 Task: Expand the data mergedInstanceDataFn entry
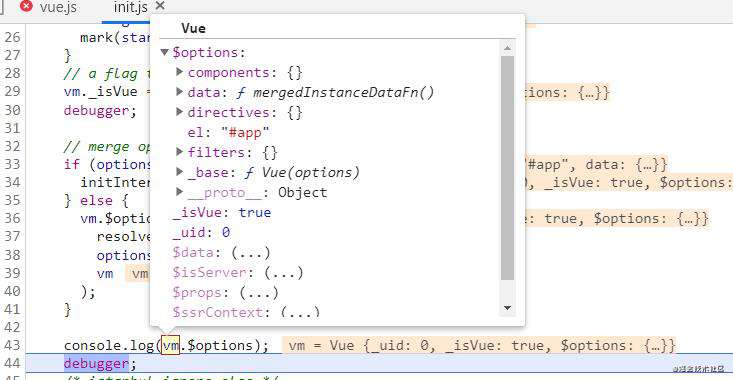pyautogui.click(x=180, y=92)
